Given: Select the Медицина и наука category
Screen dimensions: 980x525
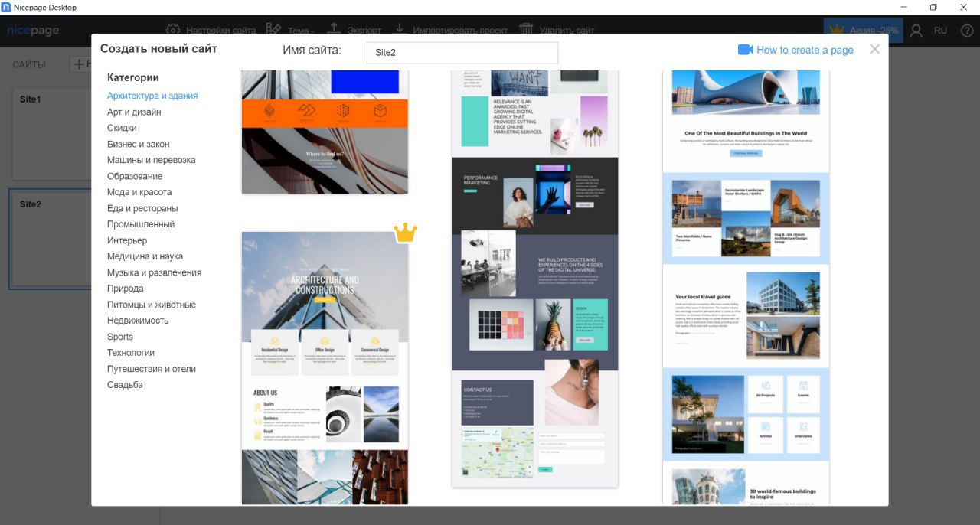Looking at the screenshot, I should [145, 256].
